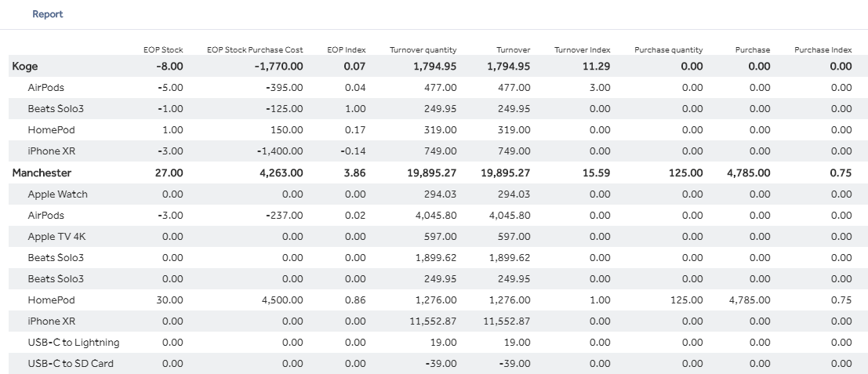868x374 pixels.
Task: Click the value -1,770.00
Action: pos(279,67)
